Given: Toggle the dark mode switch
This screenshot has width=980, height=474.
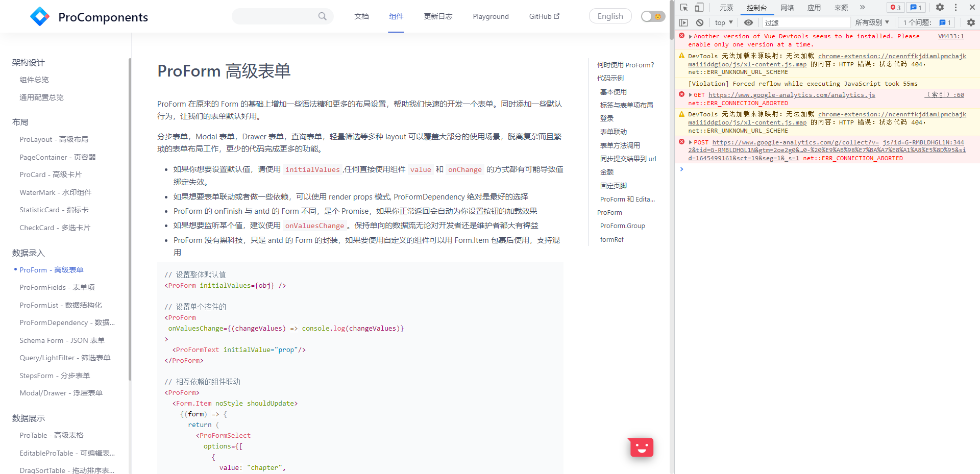Looking at the screenshot, I should (653, 16).
